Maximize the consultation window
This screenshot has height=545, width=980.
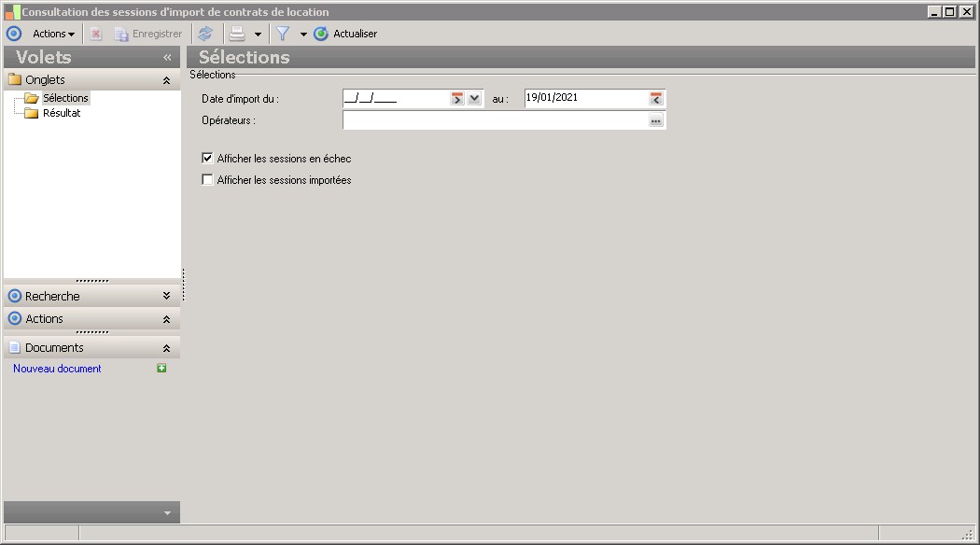pos(950,11)
